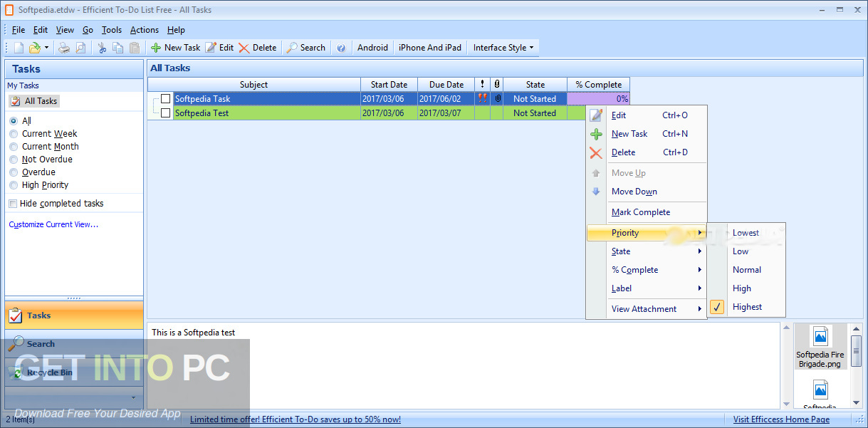
Task: Sort by the Subject column header
Action: (x=254, y=85)
